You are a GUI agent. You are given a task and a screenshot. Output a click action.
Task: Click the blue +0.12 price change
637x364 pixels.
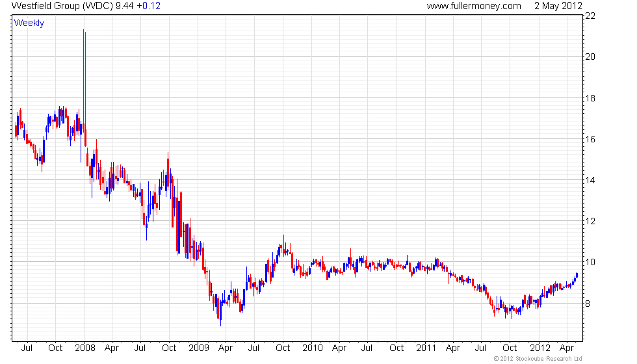[148, 6]
